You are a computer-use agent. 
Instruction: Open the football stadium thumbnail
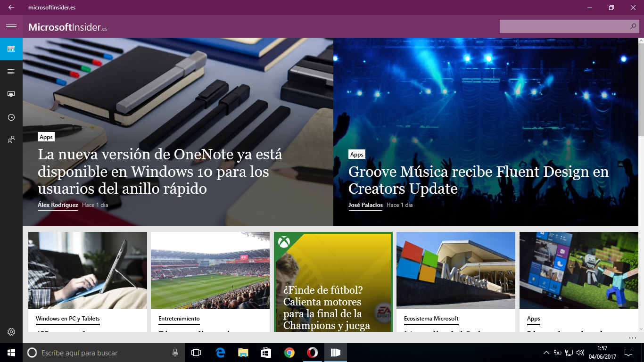pos(210,270)
